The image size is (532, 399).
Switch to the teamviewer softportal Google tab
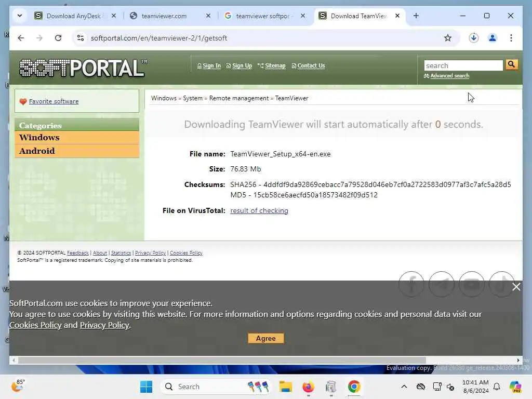click(x=264, y=16)
